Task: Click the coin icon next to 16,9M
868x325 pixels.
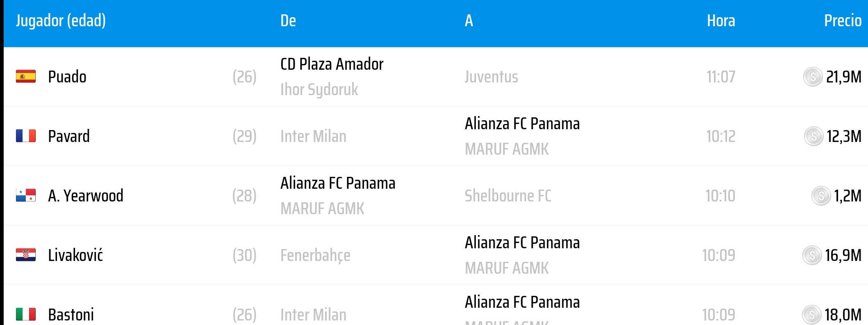Action: 812,255
